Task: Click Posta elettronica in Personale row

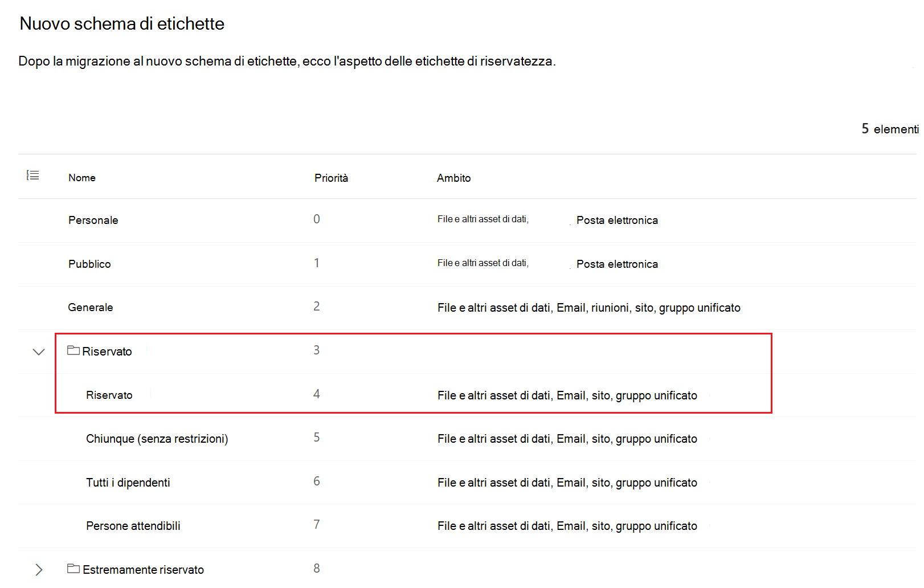Action: tap(617, 220)
